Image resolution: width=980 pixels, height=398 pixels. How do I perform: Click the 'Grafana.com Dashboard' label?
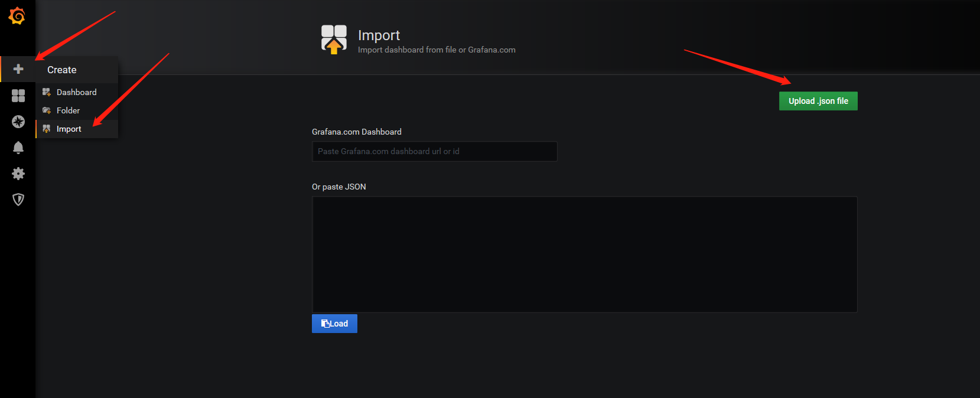point(357,132)
